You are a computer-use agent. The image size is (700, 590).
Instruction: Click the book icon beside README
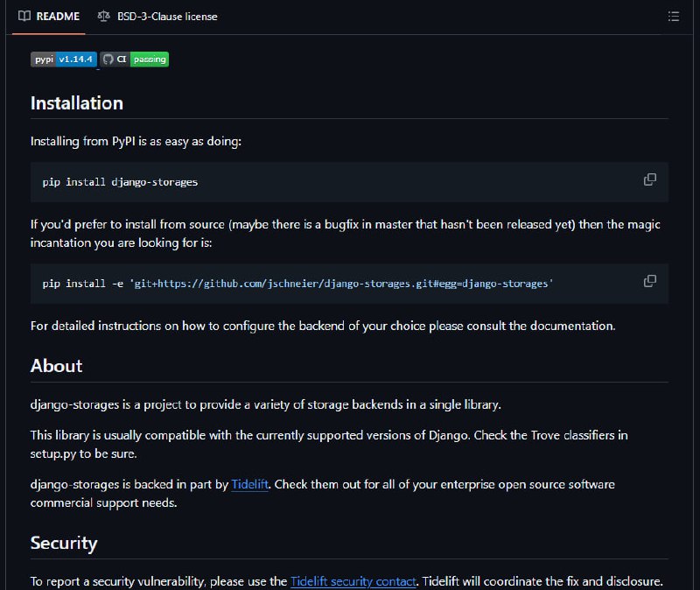tap(24, 17)
